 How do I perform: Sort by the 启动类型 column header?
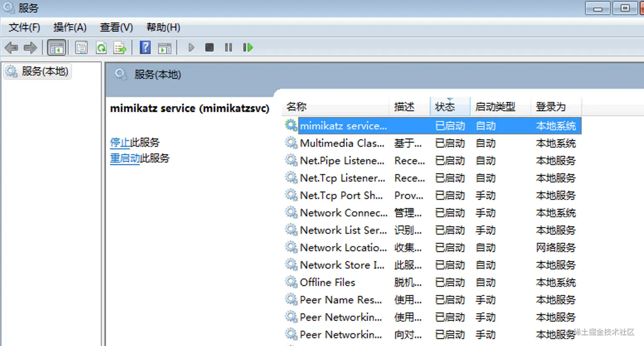click(500, 106)
